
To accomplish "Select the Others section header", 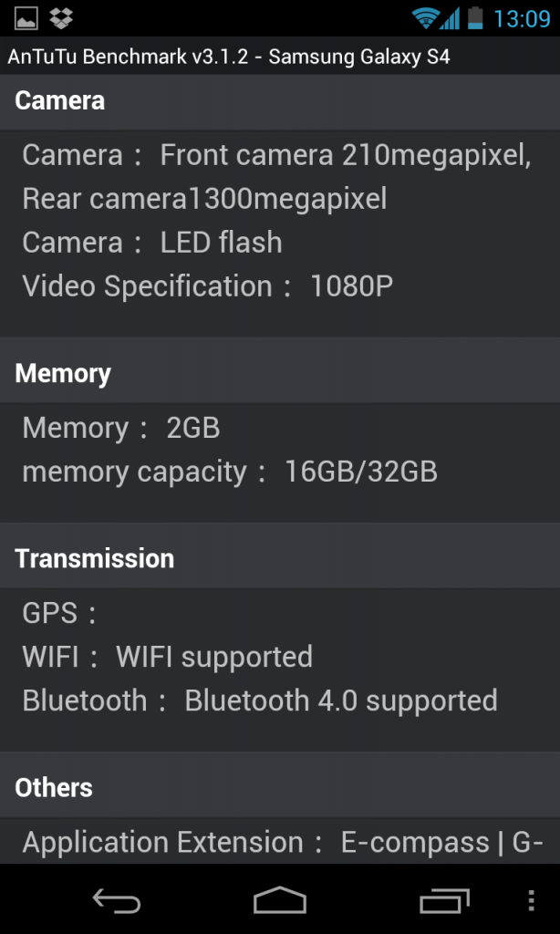I will tap(54, 787).
